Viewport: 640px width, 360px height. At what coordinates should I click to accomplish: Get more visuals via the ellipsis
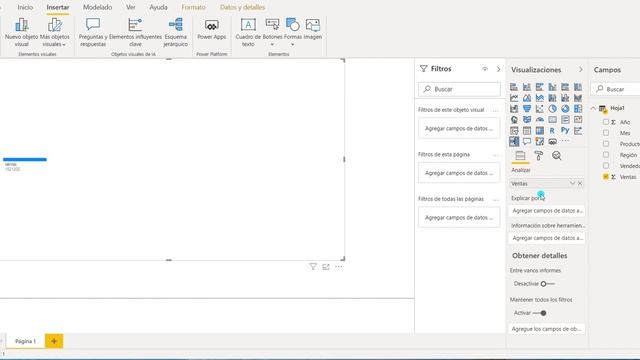(x=565, y=141)
